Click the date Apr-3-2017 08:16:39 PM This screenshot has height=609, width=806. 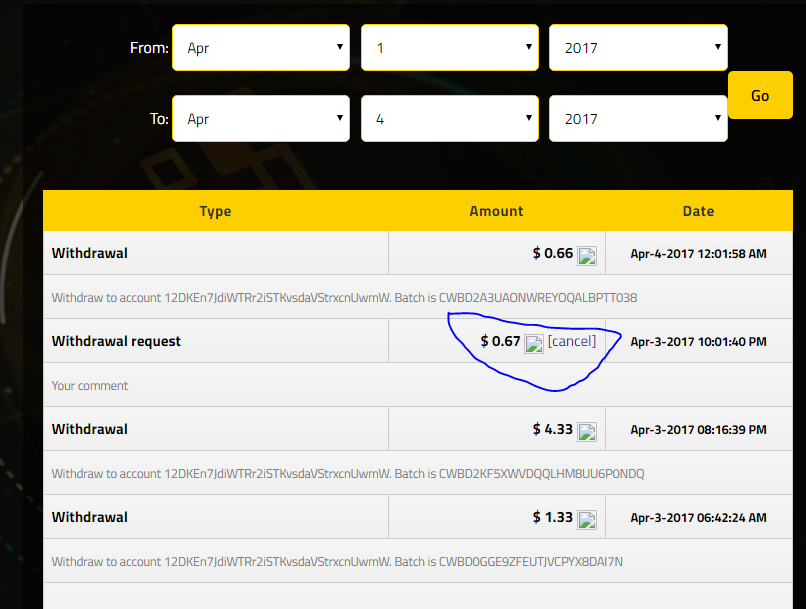pos(699,430)
